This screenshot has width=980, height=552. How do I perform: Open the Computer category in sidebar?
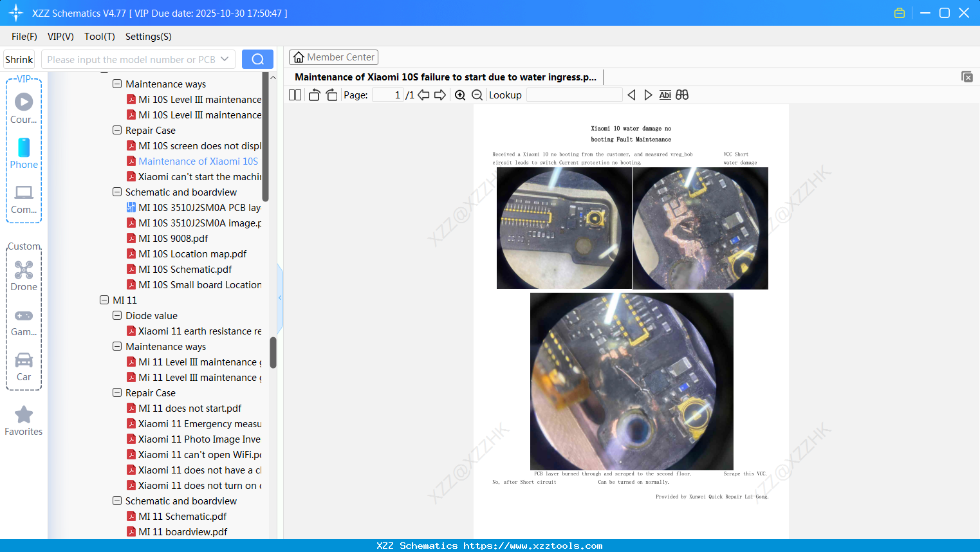[x=24, y=198]
